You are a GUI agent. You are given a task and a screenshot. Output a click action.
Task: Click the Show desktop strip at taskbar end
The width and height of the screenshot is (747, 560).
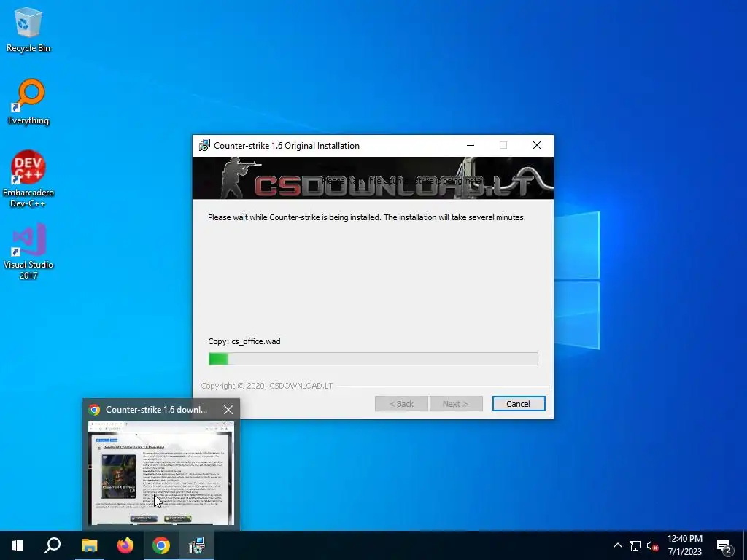point(745,545)
